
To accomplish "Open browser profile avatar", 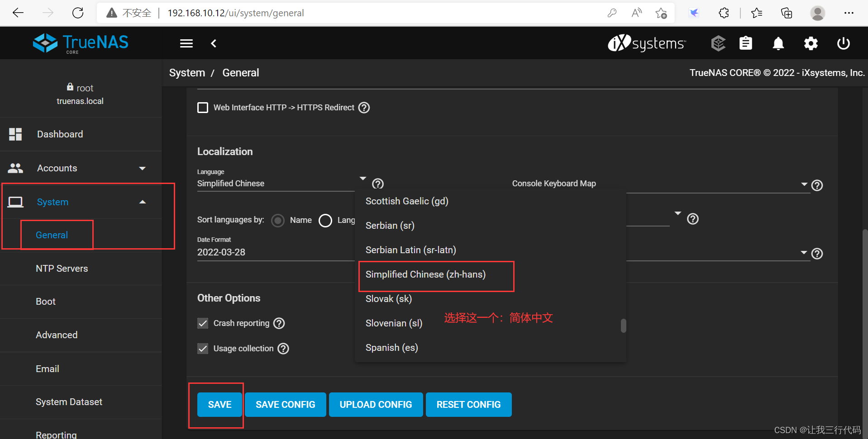I will [817, 13].
